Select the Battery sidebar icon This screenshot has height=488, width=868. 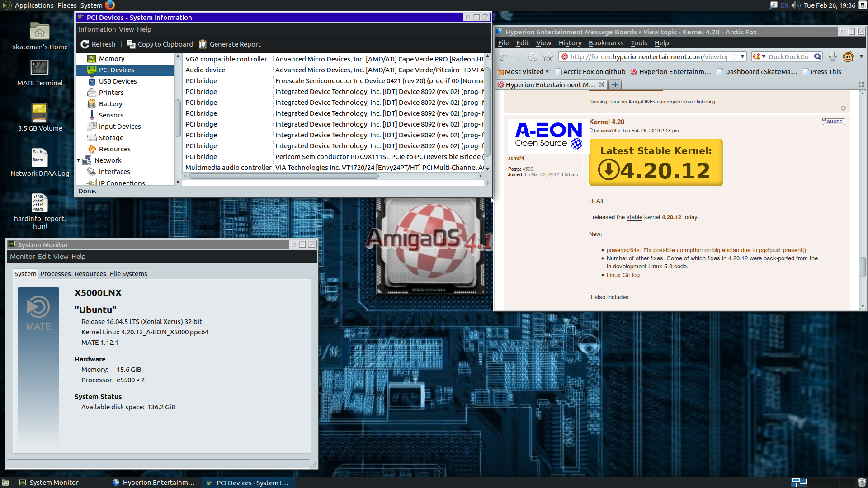point(92,104)
